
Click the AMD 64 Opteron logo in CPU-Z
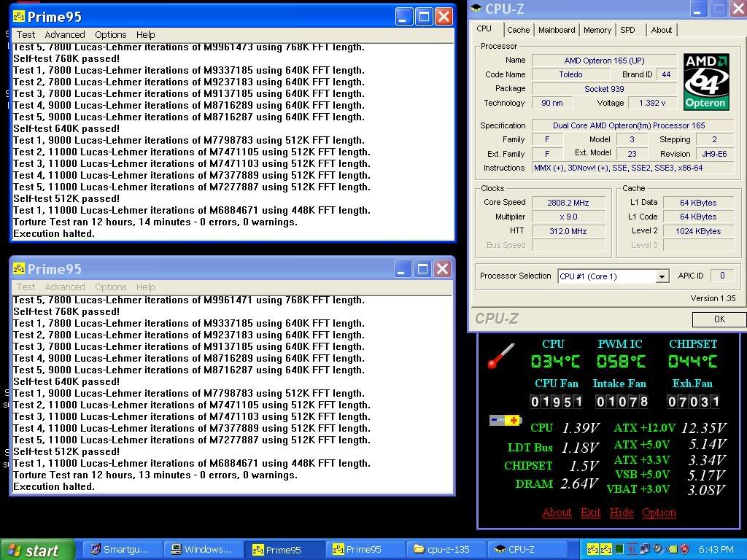tap(706, 82)
